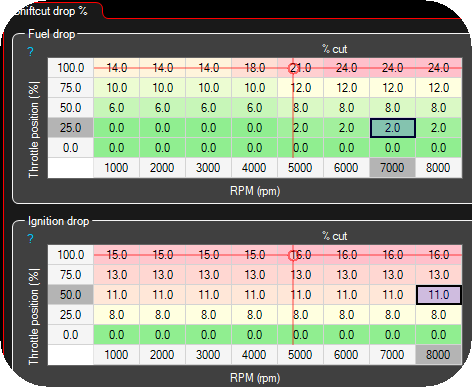
Task: Select highlighted 2.0 cell at 7000 rpm in Fuel drop
Action: (393, 128)
